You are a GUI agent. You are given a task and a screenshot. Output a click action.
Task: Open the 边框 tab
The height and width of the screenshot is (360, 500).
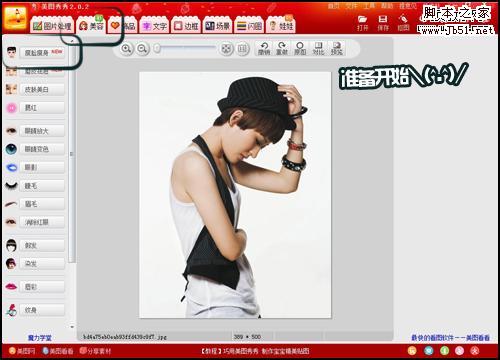coord(186,26)
